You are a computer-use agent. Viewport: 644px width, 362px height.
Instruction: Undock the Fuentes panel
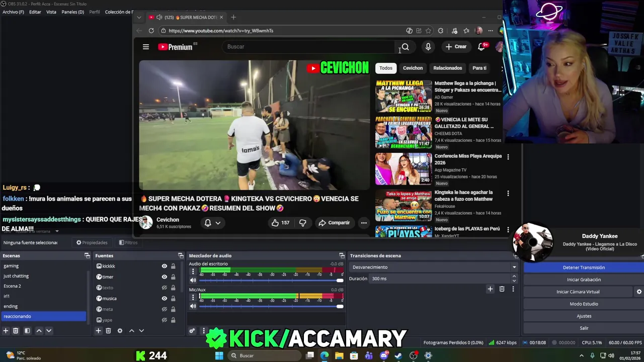[x=181, y=256]
